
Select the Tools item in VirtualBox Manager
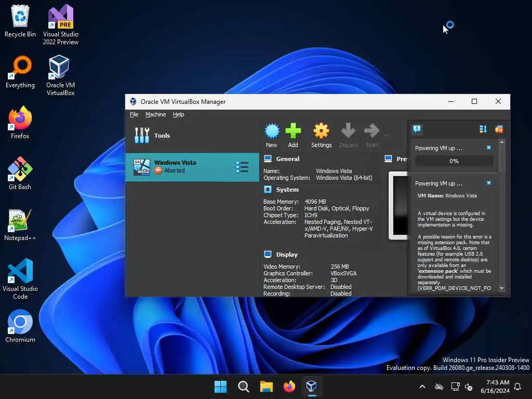(x=192, y=136)
